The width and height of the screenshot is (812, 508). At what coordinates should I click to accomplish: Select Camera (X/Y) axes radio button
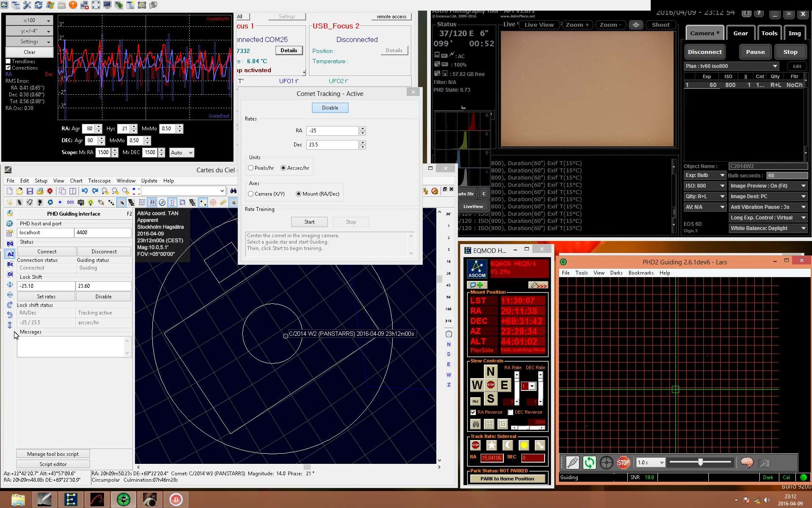click(250, 194)
